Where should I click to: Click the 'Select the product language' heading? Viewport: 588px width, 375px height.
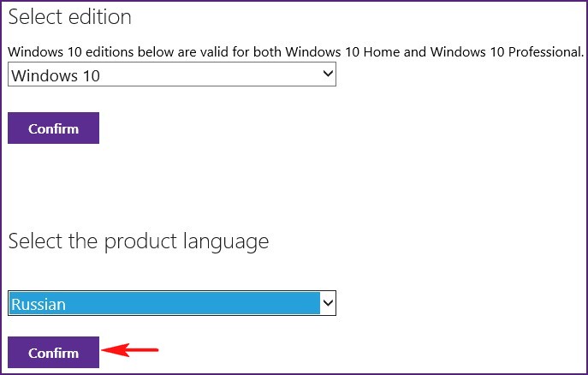pos(139,242)
